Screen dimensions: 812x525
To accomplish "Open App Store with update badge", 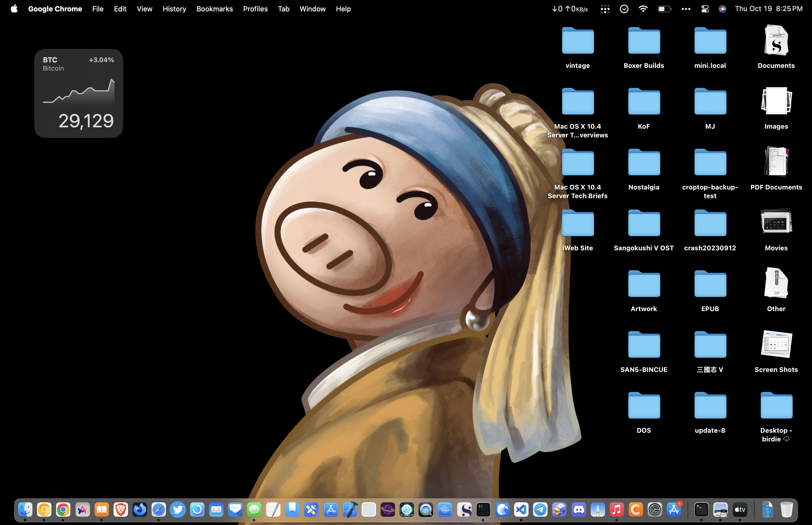I will (x=674, y=510).
